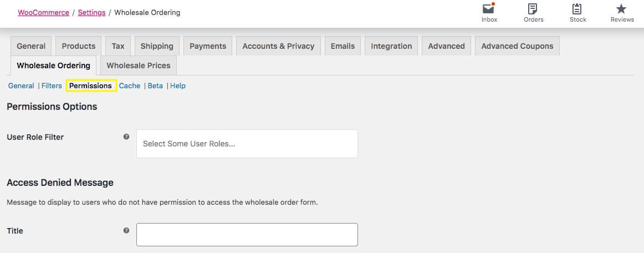Click the WooCommerce breadcrumb link
Image resolution: width=644 pixels, height=253 pixels.
point(43,12)
